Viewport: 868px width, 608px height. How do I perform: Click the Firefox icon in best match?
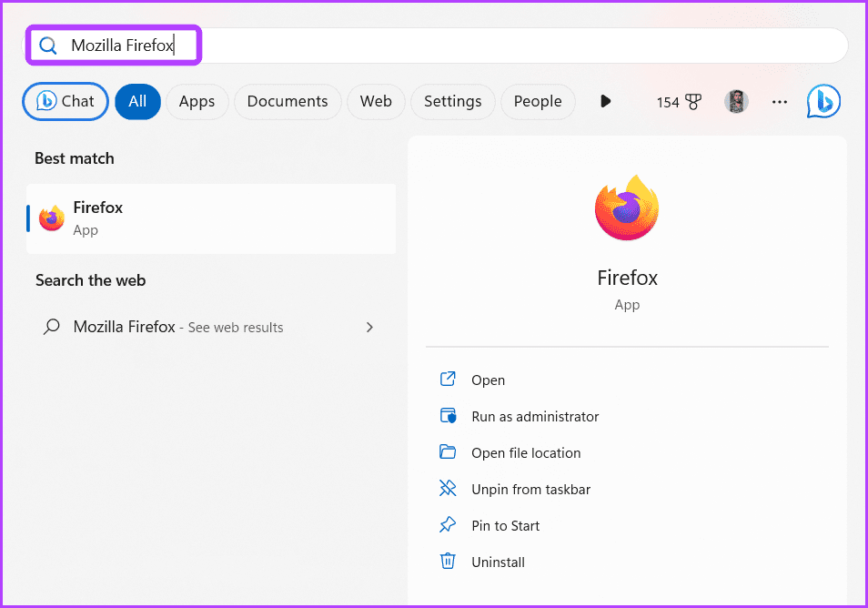(52, 218)
